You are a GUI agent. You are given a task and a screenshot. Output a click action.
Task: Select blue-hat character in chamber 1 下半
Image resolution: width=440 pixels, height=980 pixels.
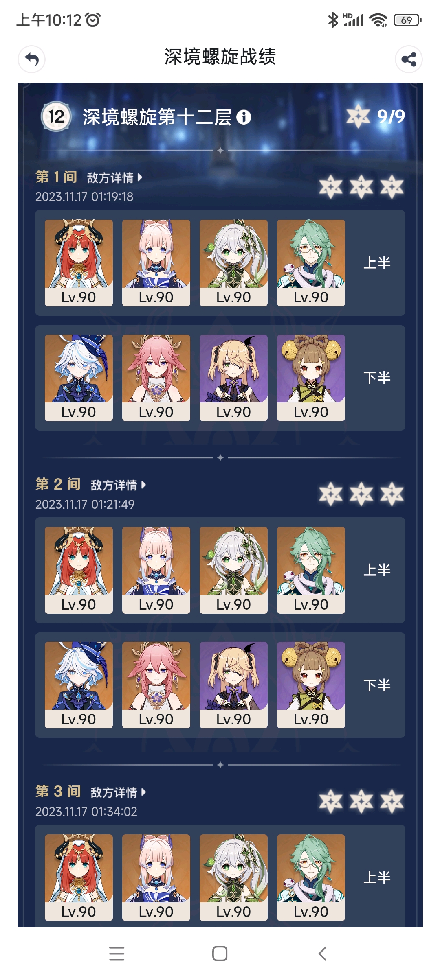tap(79, 378)
